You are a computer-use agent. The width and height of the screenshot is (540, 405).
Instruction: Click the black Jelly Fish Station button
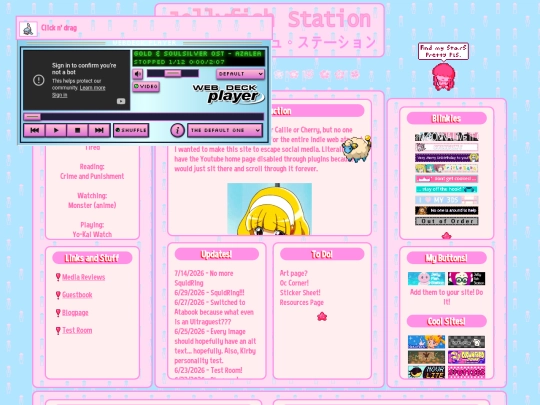pos(466,279)
